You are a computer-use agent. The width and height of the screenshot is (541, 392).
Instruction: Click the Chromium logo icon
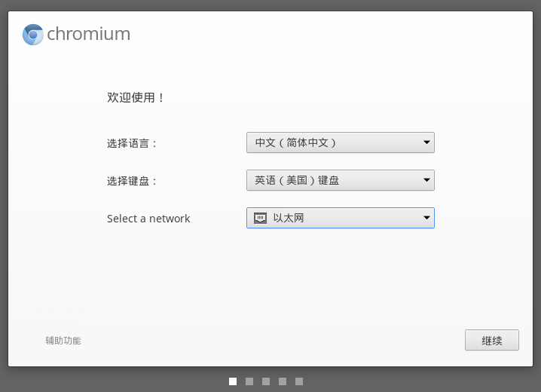pos(33,35)
